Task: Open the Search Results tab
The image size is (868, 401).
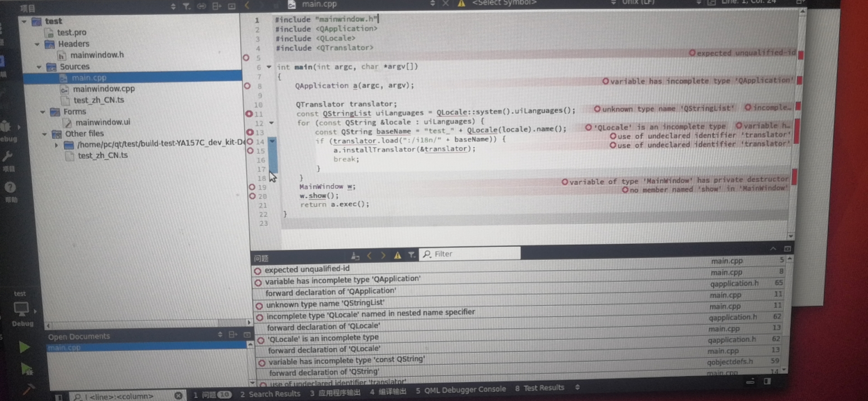Action: [x=270, y=394]
